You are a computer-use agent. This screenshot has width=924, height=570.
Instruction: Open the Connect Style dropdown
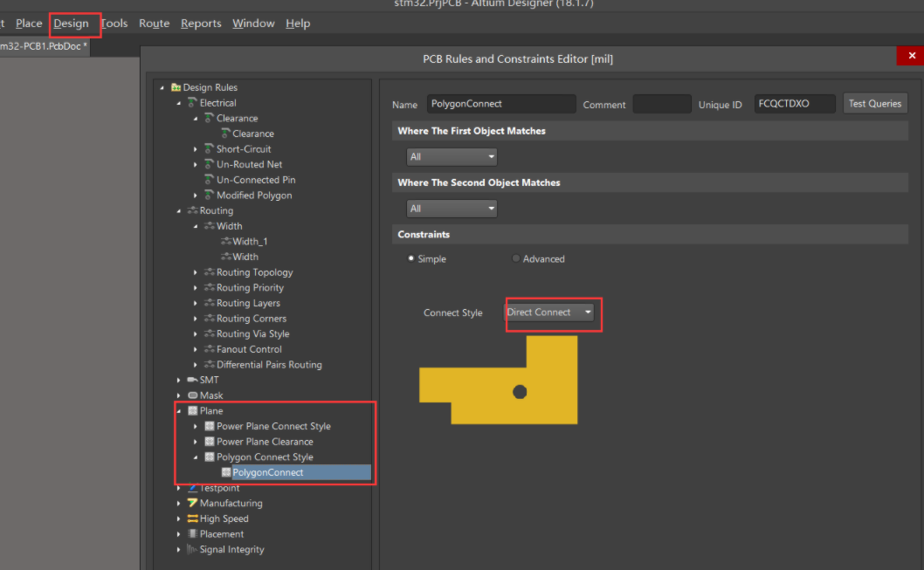(550, 312)
